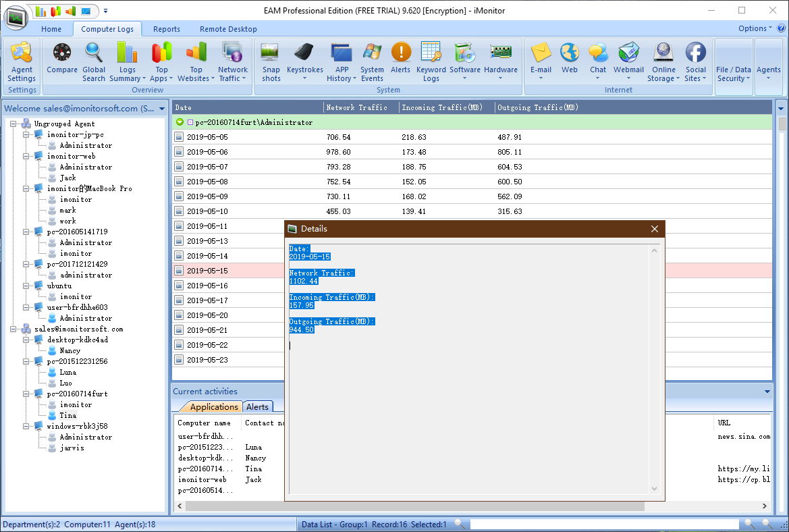
Task: Open Top Apps report
Action: click(x=161, y=62)
